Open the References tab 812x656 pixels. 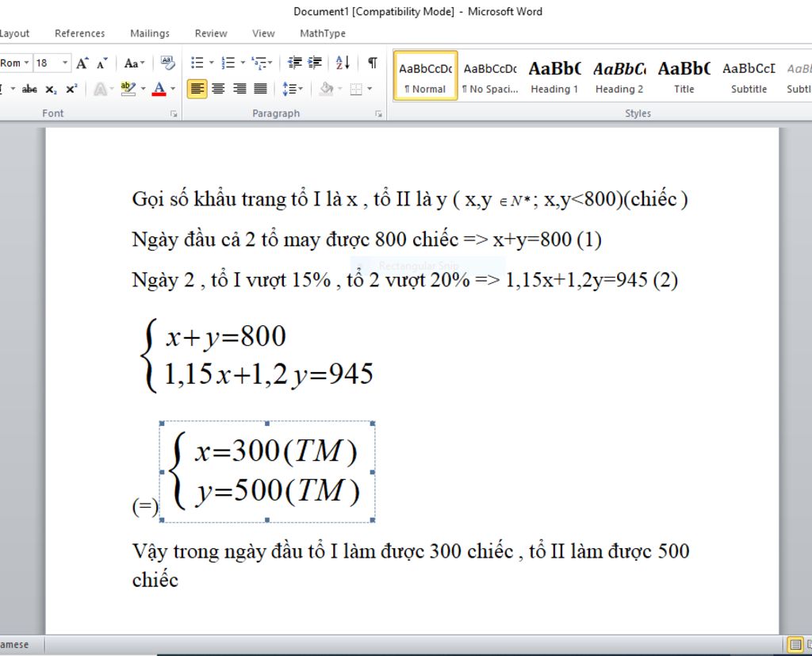pyautogui.click(x=80, y=33)
